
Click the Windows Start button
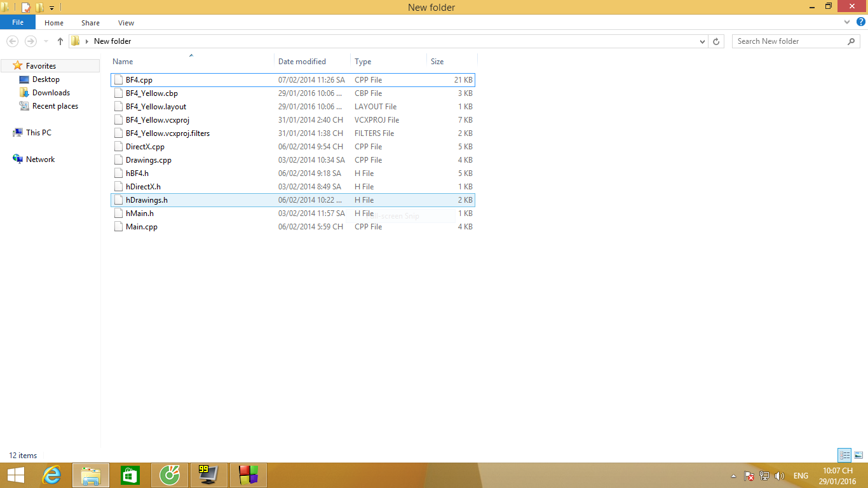pos(16,475)
